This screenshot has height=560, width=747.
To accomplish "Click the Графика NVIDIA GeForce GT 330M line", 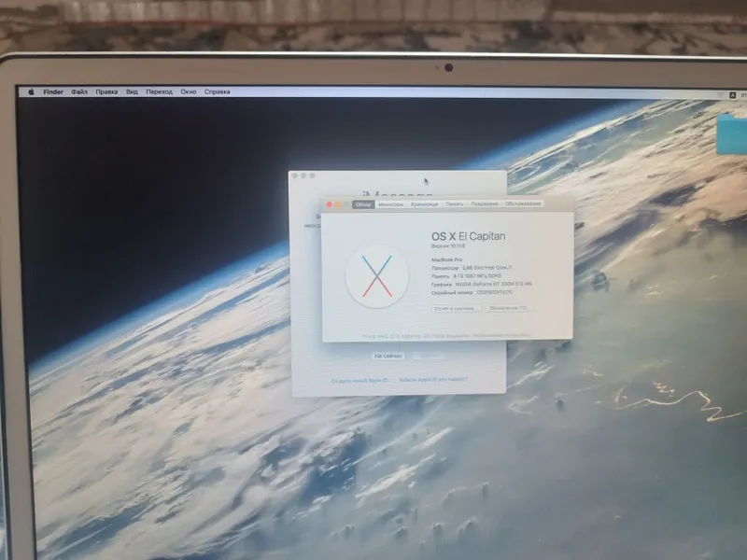I will [482, 284].
